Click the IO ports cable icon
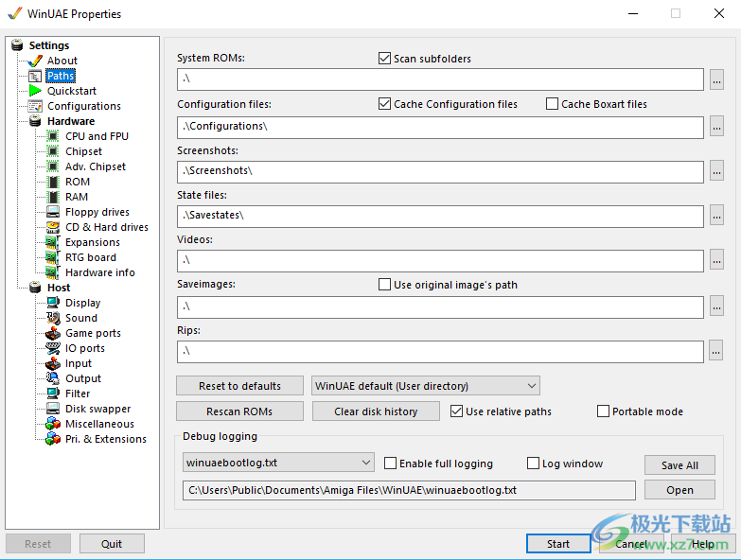The width and height of the screenshot is (741, 560). pos(53,348)
